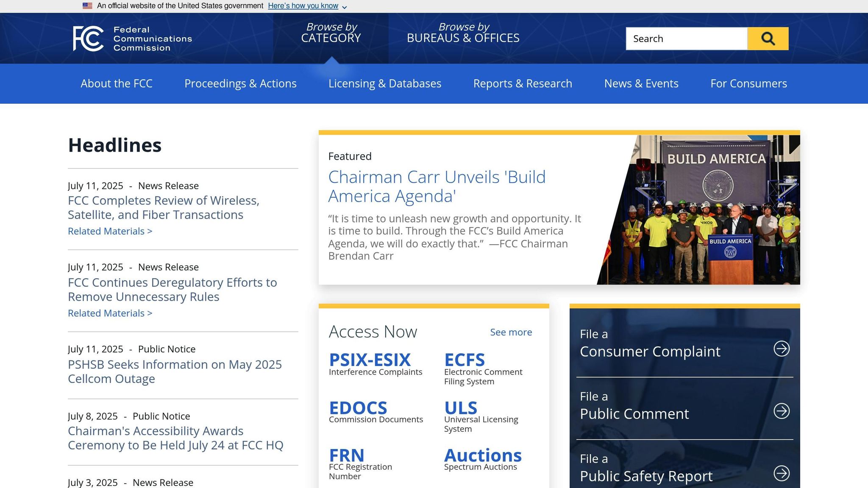Screen dimensions: 868x488
Task: Click arrow icon beside Public Comment
Action: coord(782,411)
